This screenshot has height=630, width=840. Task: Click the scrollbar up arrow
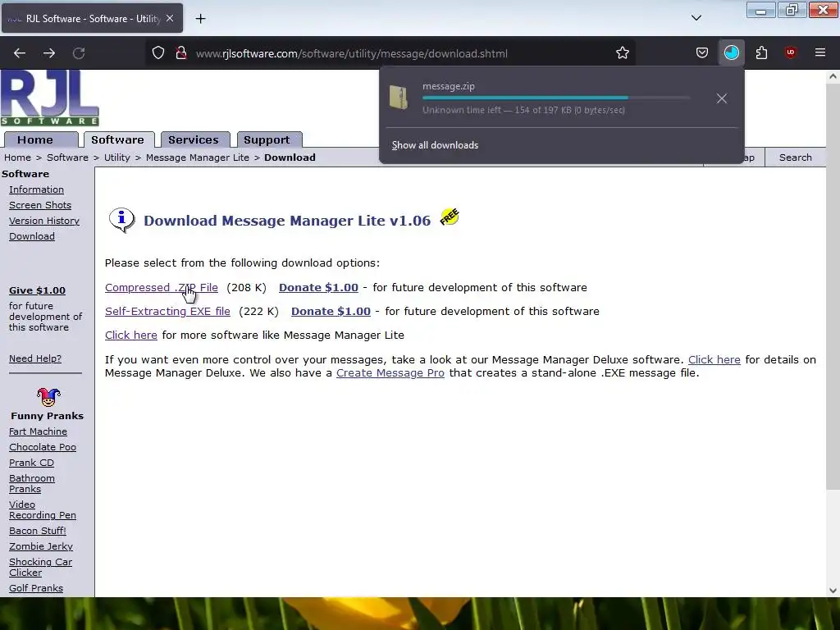[x=833, y=76]
